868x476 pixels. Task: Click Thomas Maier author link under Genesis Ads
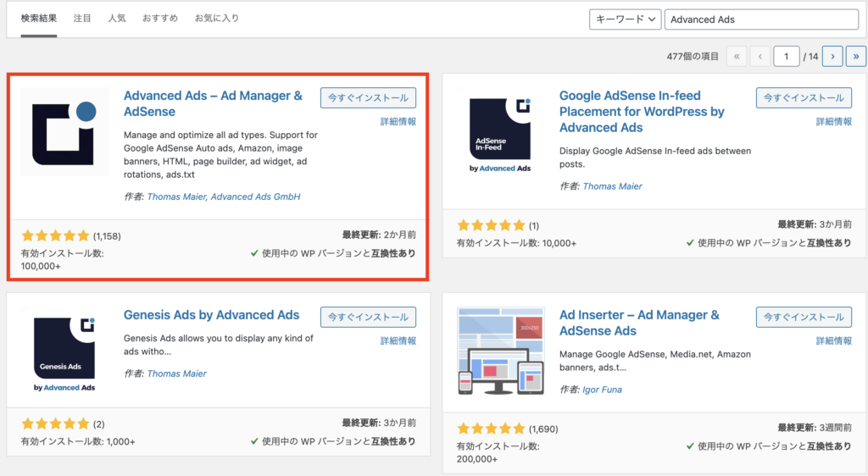click(x=176, y=374)
